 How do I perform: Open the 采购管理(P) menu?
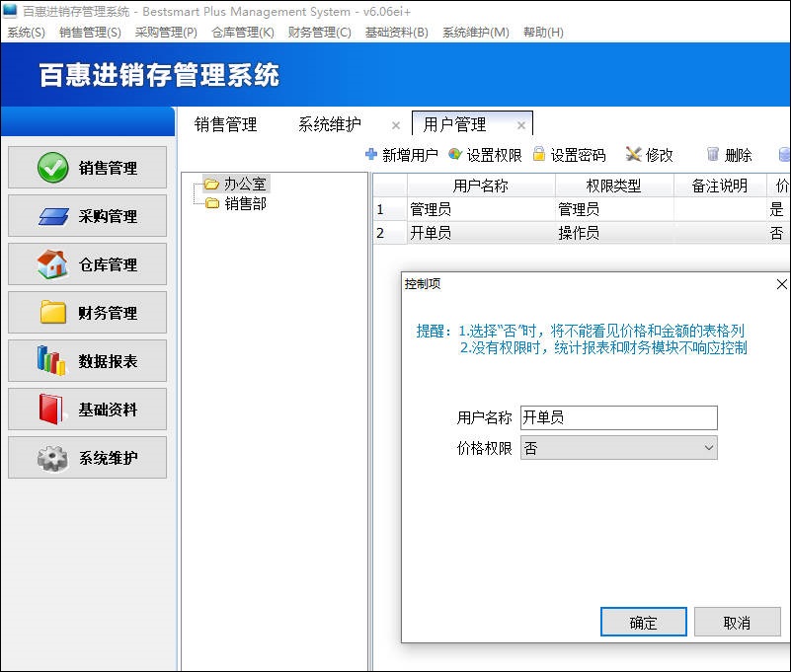[165, 32]
